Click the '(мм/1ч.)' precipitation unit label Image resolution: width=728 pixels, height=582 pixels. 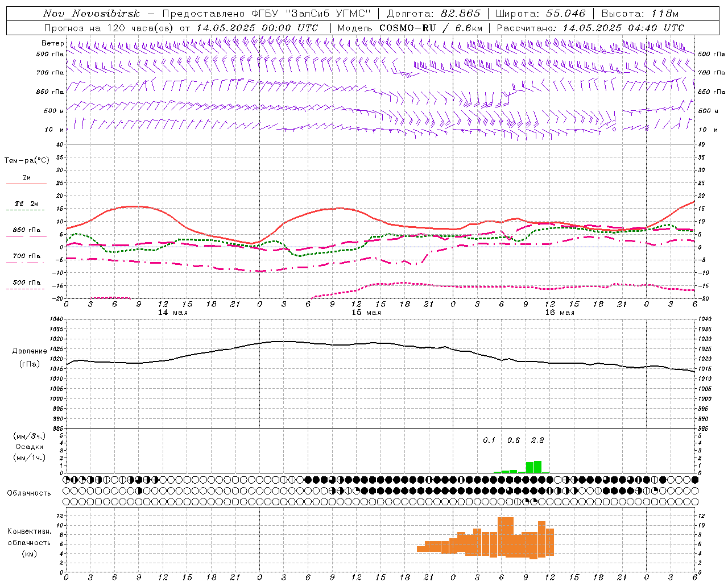click(30, 458)
